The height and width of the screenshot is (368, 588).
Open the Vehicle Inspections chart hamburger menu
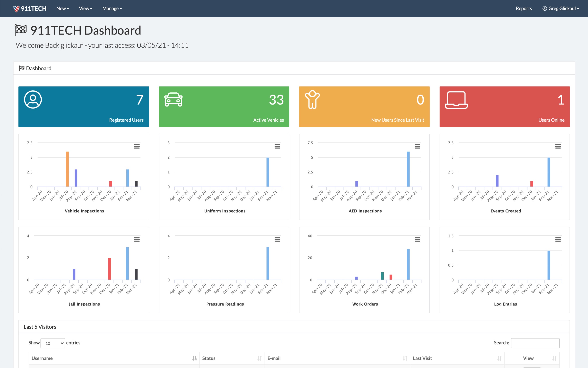point(137,146)
